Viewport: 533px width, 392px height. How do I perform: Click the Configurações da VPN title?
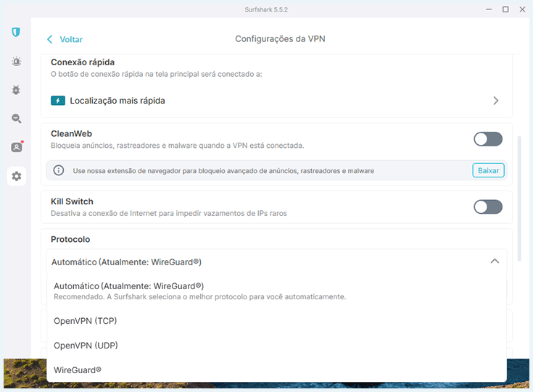tap(280, 38)
